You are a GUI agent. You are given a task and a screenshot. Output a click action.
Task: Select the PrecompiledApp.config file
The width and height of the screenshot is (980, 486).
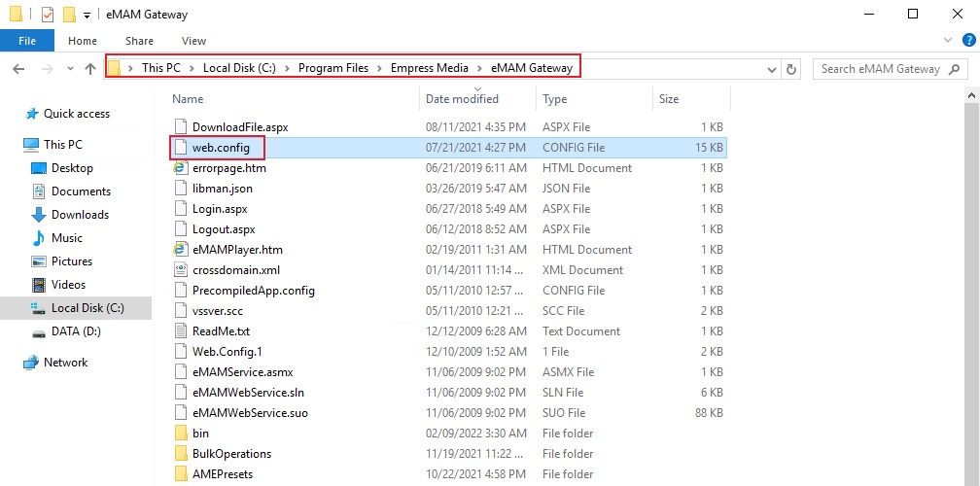point(253,291)
